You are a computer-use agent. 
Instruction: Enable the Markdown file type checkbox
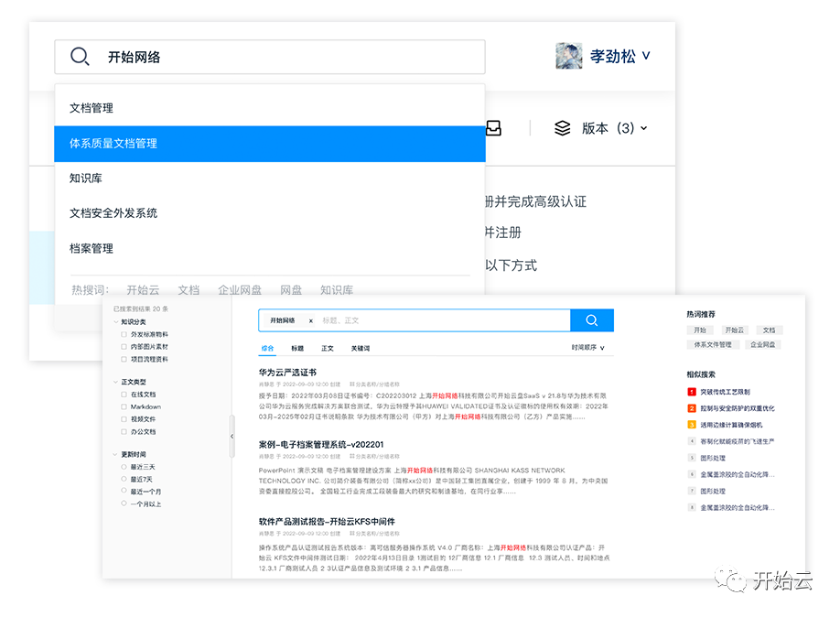124,406
